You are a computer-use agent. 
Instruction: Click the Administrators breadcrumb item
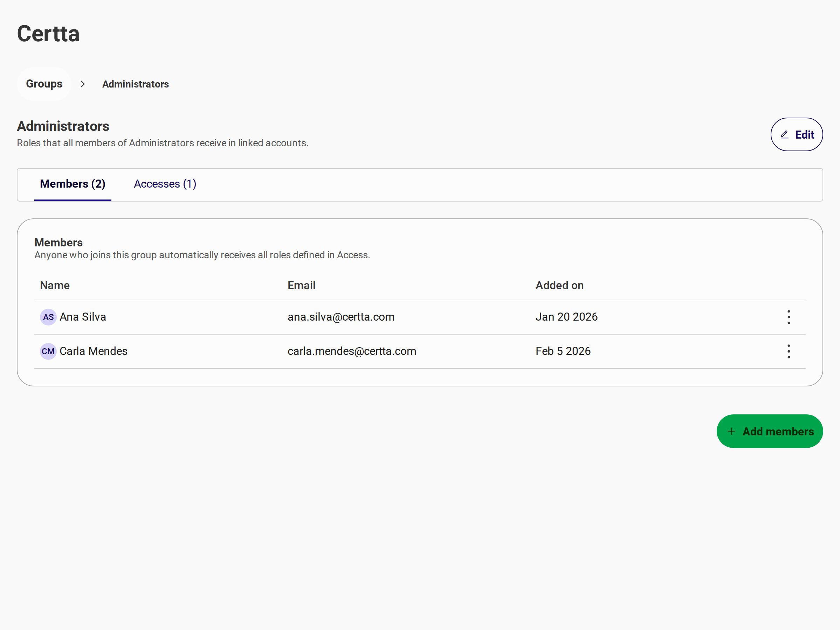pos(136,84)
